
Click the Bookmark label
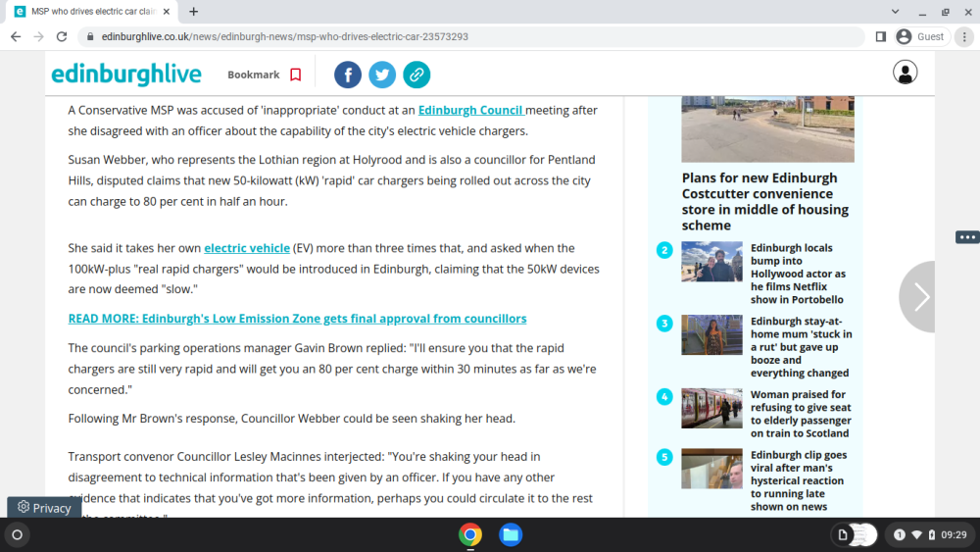253,75
